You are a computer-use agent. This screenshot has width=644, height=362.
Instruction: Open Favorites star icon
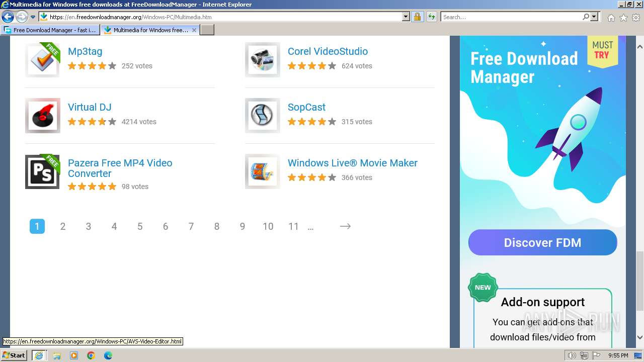(x=623, y=18)
